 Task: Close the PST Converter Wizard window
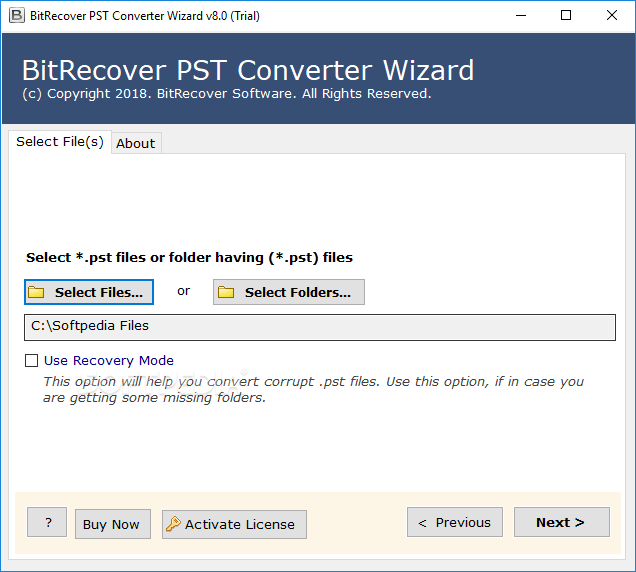pyautogui.click(x=612, y=16)
